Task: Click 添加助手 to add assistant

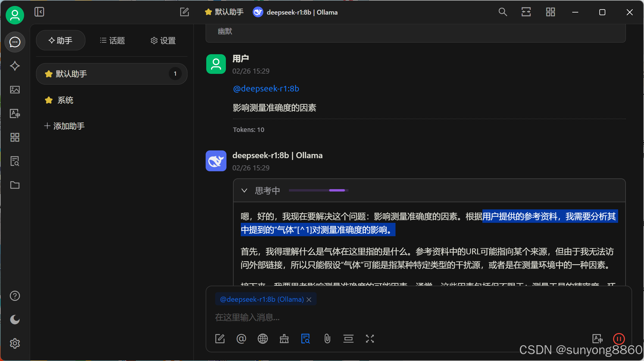Action: click(x=64, y=126)
